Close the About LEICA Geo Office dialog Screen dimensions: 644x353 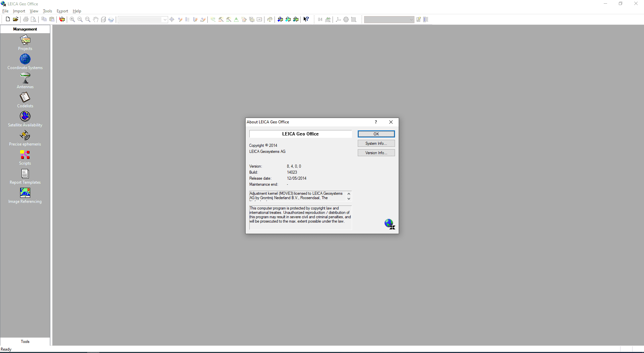coord(391,122)
